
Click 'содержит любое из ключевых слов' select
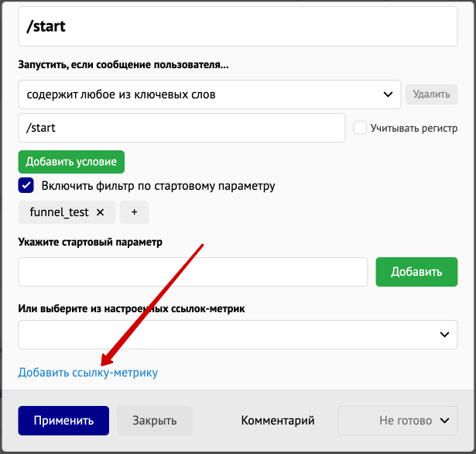coord(210,95)
